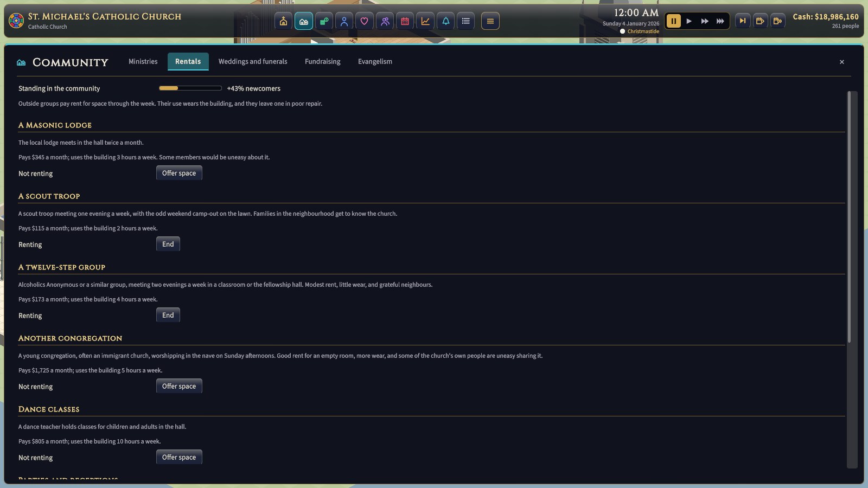Image resolution: width=868 pixels, height=488 pixels.
Task: Pause the game with the pause button
Action: click(673, 21)
